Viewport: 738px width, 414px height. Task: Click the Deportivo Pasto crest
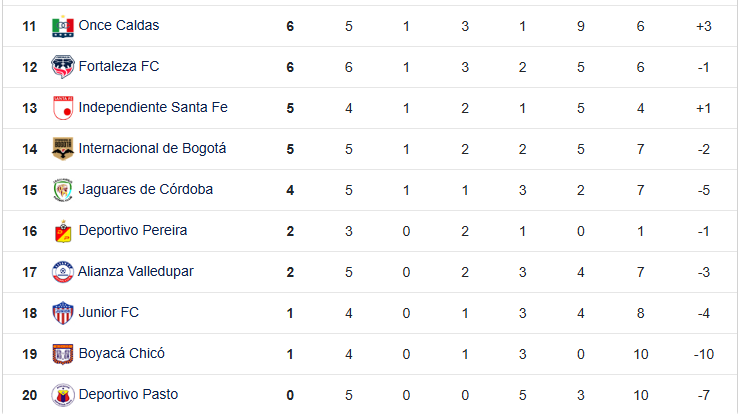[63, 395]
